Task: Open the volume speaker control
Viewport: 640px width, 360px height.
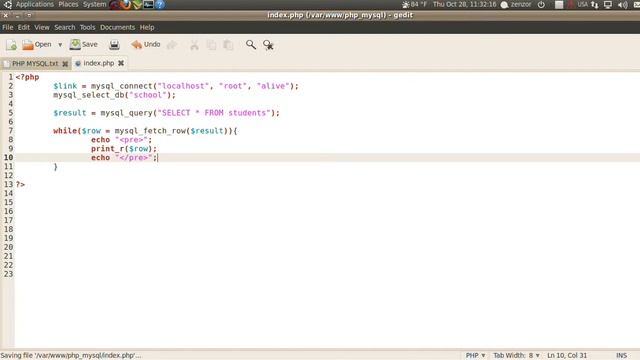Action: point(622,4)
